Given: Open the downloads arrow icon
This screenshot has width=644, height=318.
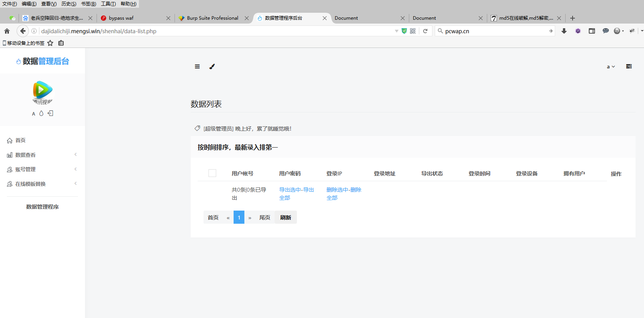Looking at the screenshot, I should [564, 31].
